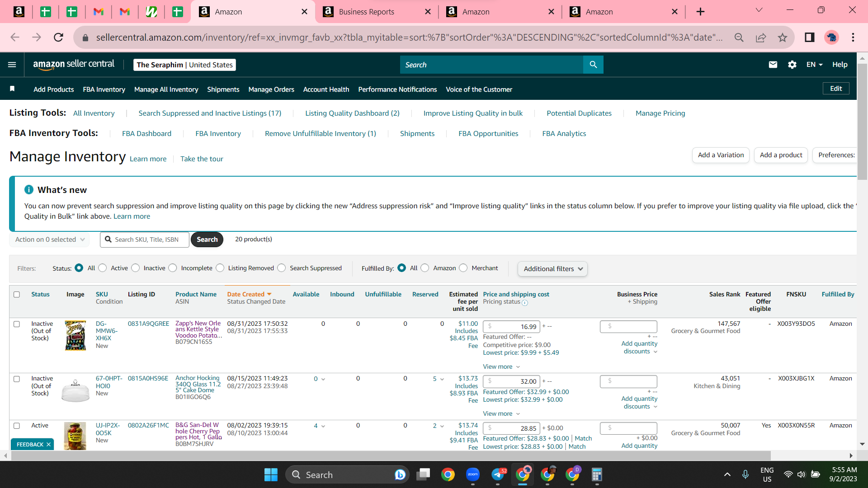The width and height of the screenshot is (868, 488).
Task: Click the vertical page scrollbar
Action: click(862, 122)
